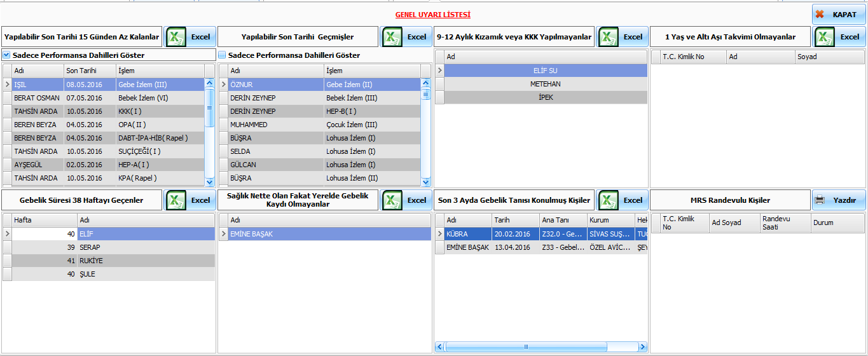Viewport: 868px width, 356px height.
Task: Select the BERAT OSMAN Bebek İzlem (VI) row
Action: point(108,98)
